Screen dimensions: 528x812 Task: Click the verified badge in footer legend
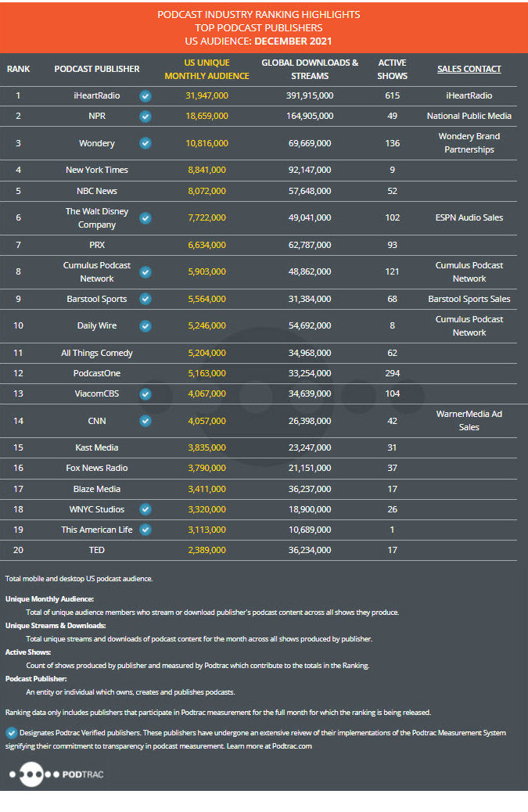[x=11, y=733]
